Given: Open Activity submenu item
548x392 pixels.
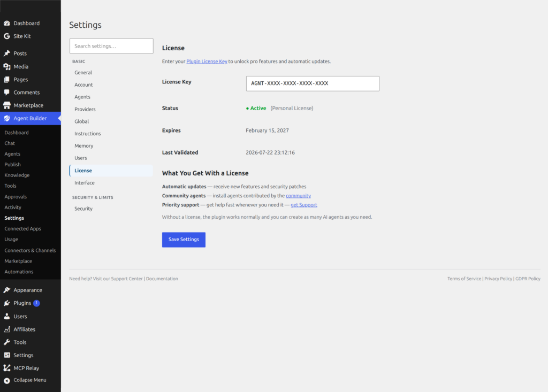Looking at the screenshot, I should coord(13,207).
